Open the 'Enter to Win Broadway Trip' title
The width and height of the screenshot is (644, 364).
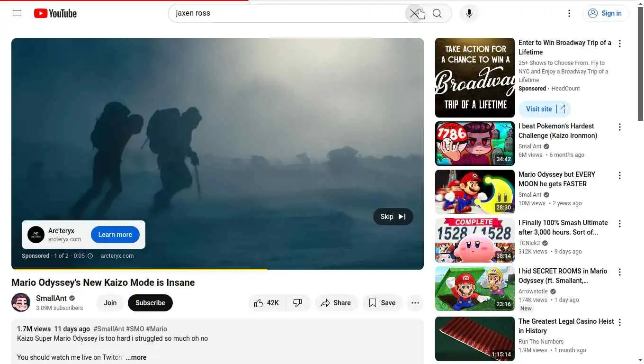click(x=564, y=47)
